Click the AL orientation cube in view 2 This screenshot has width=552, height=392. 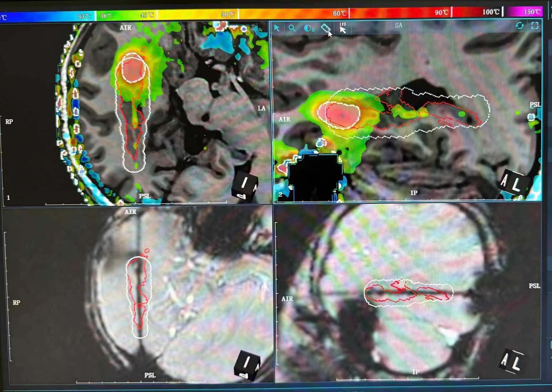[x=512, y=182]
